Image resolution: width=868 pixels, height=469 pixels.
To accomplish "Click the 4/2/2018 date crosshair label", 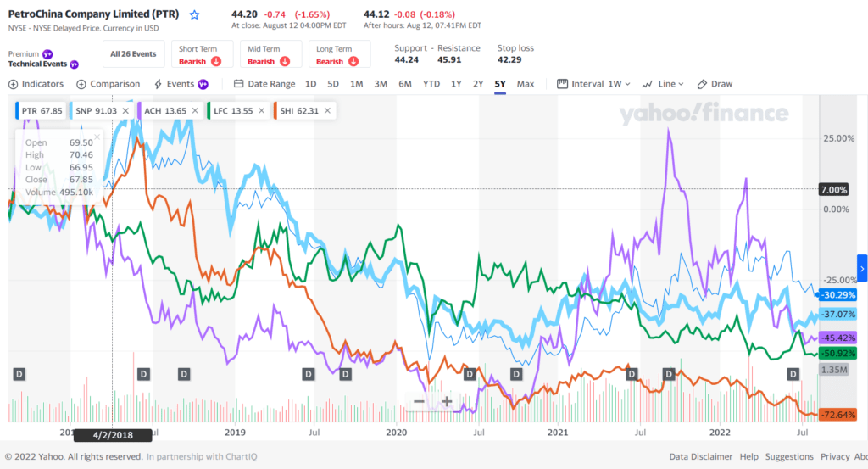I will [113, 435].
